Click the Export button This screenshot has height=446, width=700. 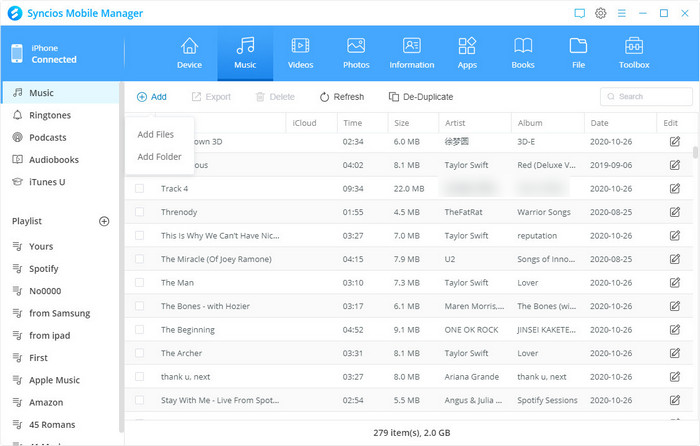pos(211,97)
